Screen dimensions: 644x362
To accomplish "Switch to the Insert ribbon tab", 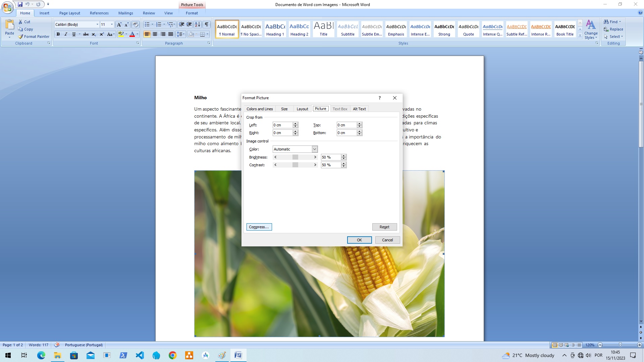I will tap(44, 13).
